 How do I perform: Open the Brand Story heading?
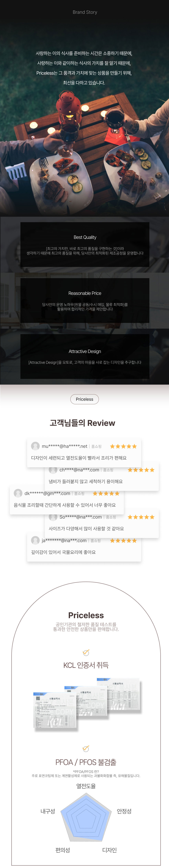pyautogui.click(x=85, y=12)
